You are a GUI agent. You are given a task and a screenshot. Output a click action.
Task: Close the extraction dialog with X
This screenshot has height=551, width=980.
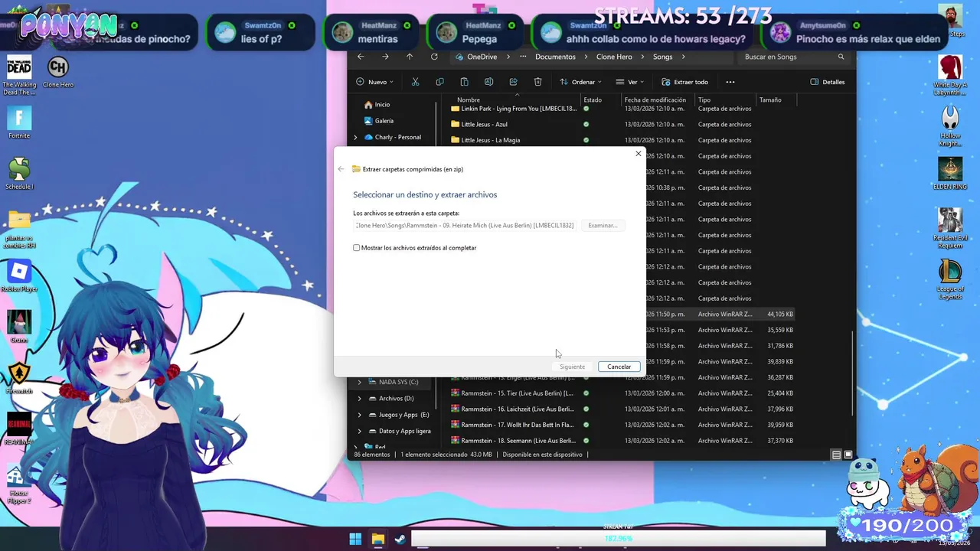(x=638, y=154)
